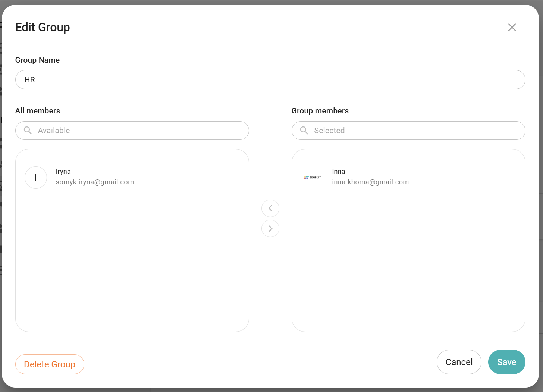
Task: Click the magnifier icon in Available search
Action: [28, 131]
